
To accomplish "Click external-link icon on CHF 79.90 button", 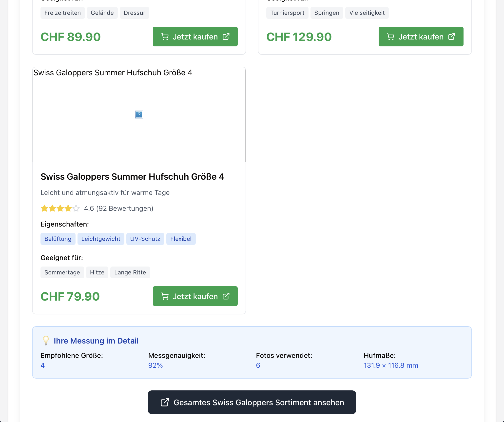I will [226, 296].
